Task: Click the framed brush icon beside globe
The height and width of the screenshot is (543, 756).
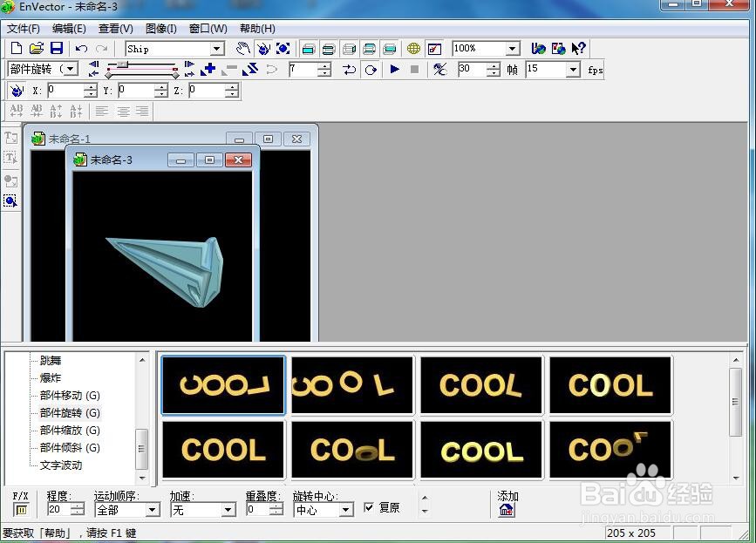Action: coord(434,49)
